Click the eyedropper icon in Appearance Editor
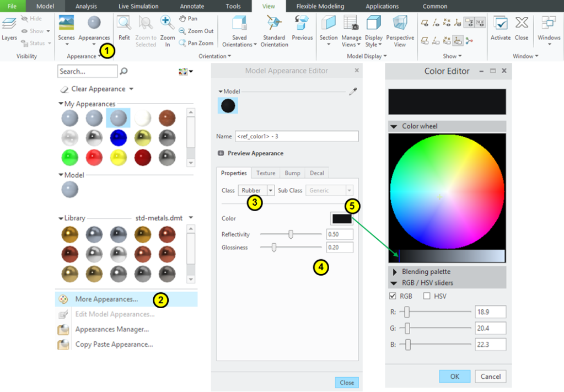The image size is (564, 392). [x=353, y=92]
